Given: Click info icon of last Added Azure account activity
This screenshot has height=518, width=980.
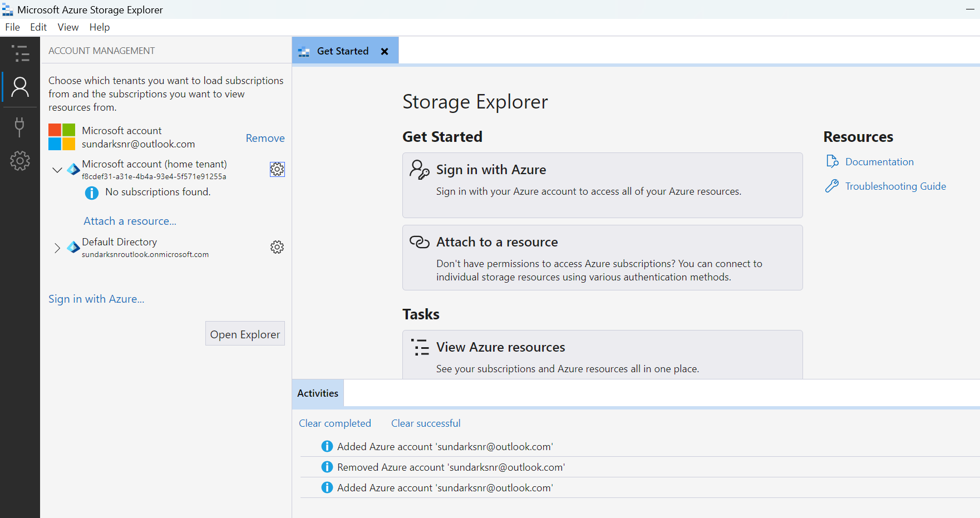Looking at the screenshot, I should coord(327,487).
